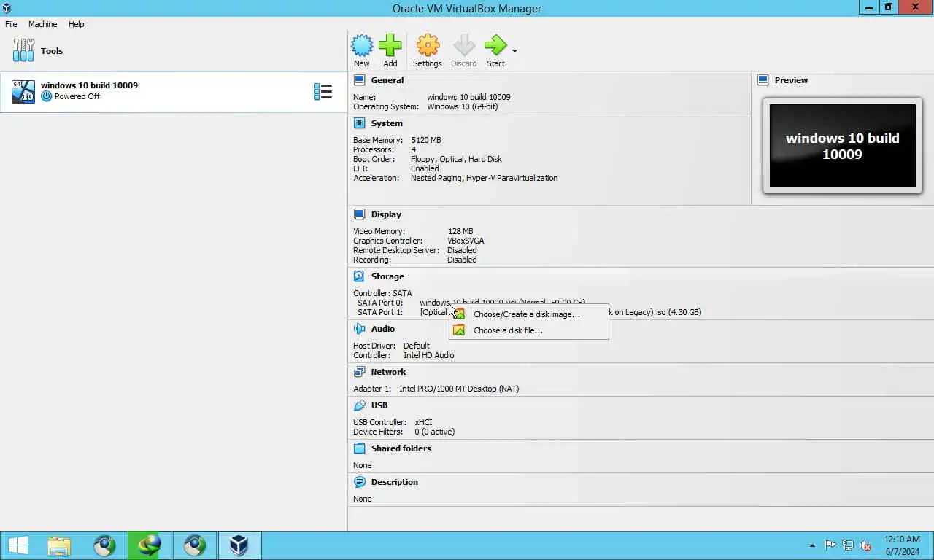Image resolution: width=934 pixels, height=560 pixels.
Task: Click the Network section icon
Action: [359, 372]
